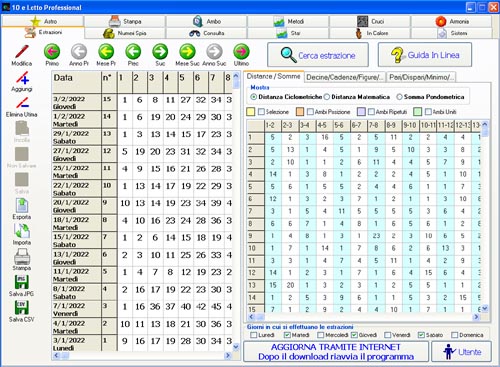This screenshot has width=500, height=367.
Task: Switch to the Decine/Cadenze/Figure tab
Action: click(345, 77)
